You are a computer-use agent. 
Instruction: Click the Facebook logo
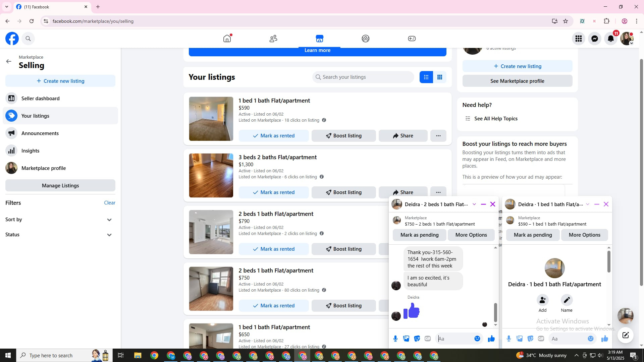(x=12, y=39)
